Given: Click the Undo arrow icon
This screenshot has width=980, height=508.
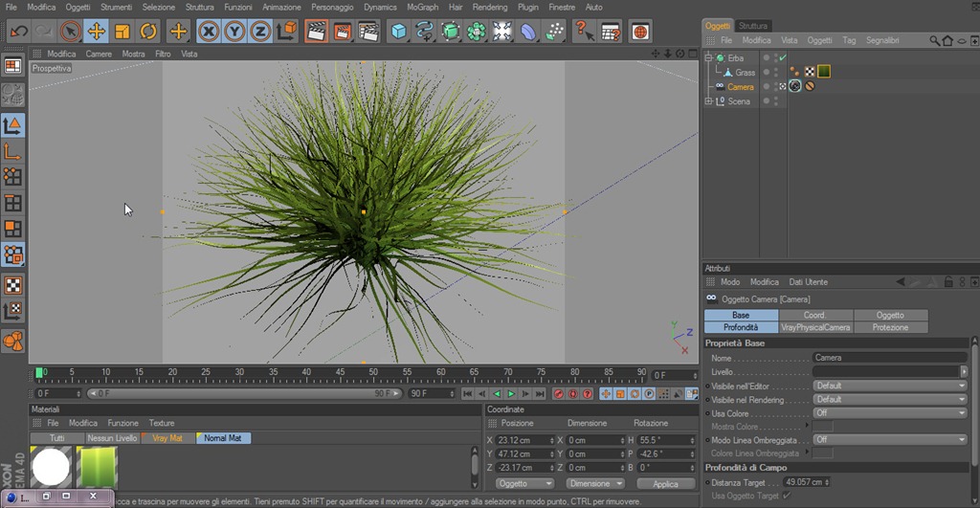Looking at the screenshot, I should [x=19, y=32].
